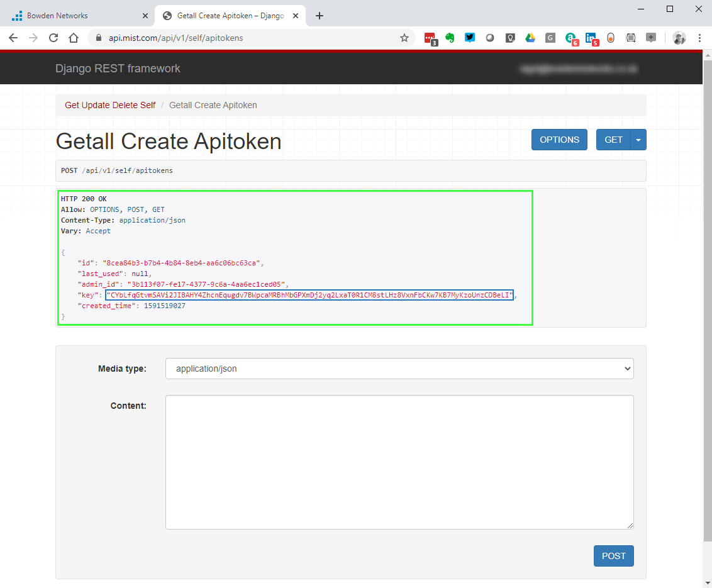The image size is (712, 588).
Task: Click the orange dot capsule extension icon
Action: [611, 38]
